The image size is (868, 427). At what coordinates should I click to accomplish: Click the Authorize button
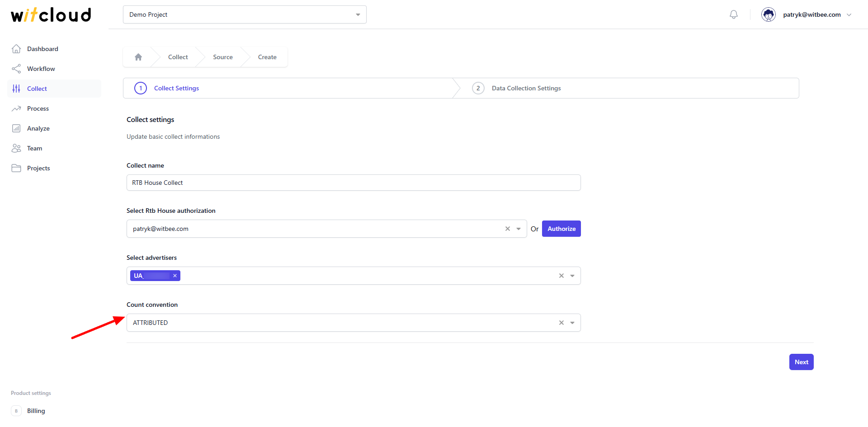click(x=561, y=229)
